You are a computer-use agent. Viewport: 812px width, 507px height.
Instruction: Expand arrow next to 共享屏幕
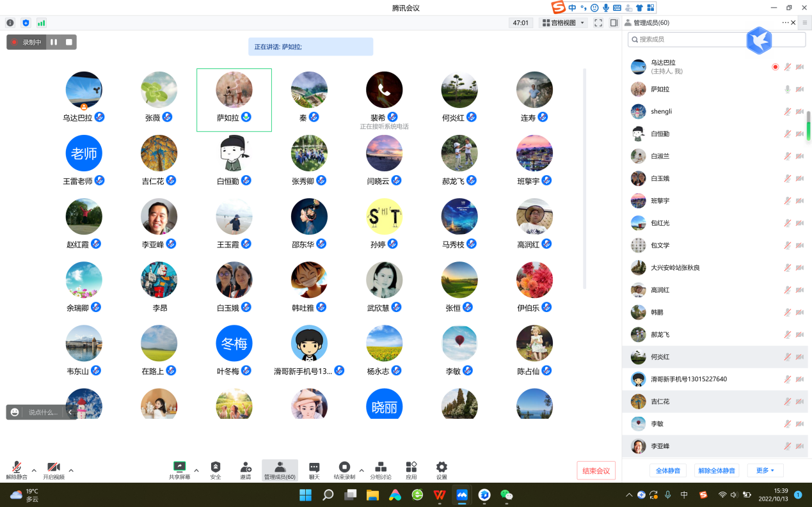point(196,470)
